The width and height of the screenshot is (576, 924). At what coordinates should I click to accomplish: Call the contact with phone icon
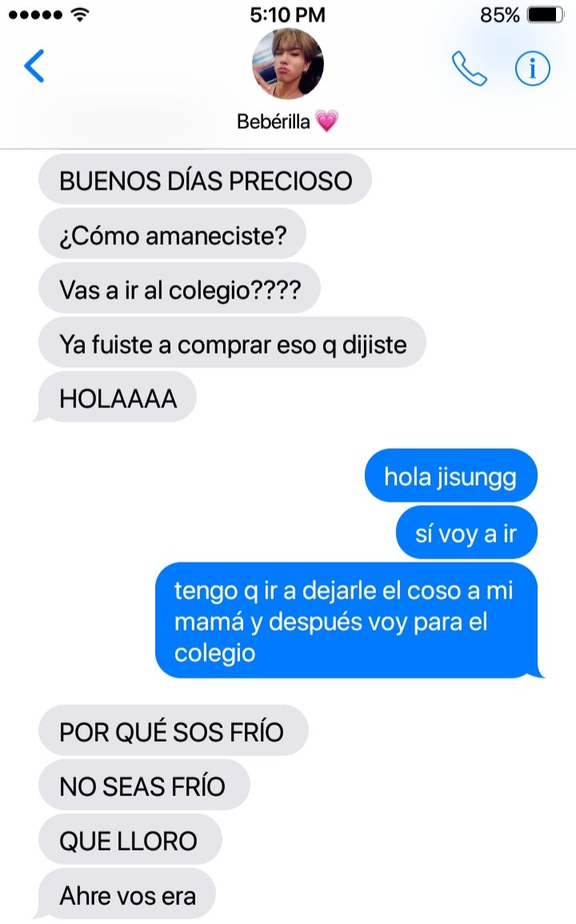pos(470,68)
